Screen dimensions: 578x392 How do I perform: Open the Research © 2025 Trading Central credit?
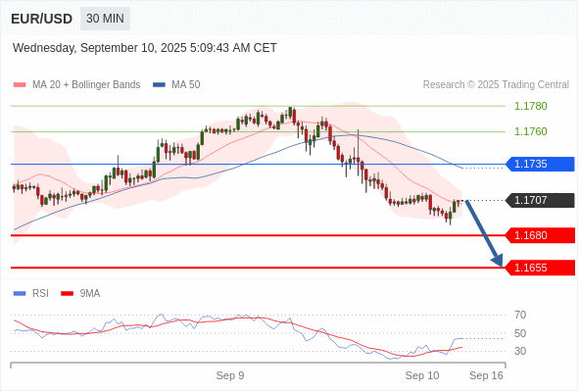pyautogui.click(x=496, y=85)
